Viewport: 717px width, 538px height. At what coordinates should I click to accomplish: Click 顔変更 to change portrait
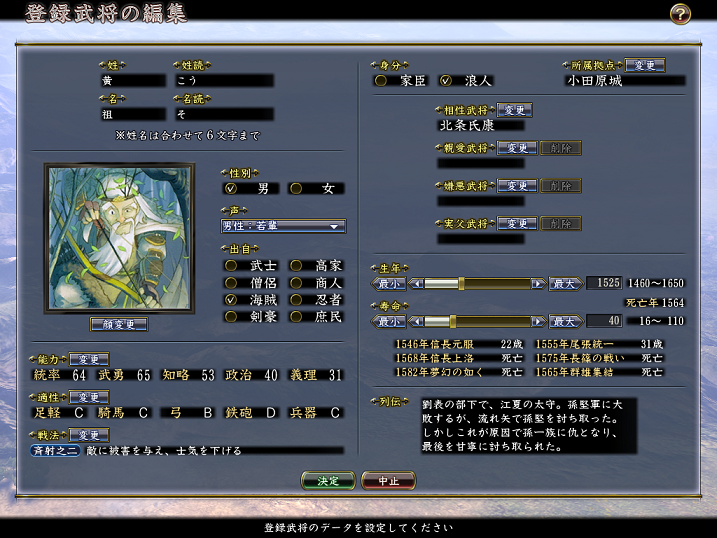(x=119, y=324)
